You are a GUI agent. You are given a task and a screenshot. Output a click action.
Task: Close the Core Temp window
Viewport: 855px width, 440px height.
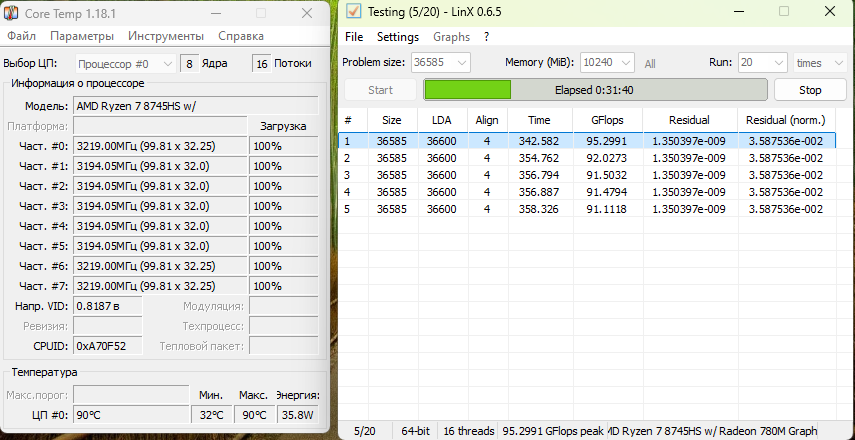click(308, 13)
